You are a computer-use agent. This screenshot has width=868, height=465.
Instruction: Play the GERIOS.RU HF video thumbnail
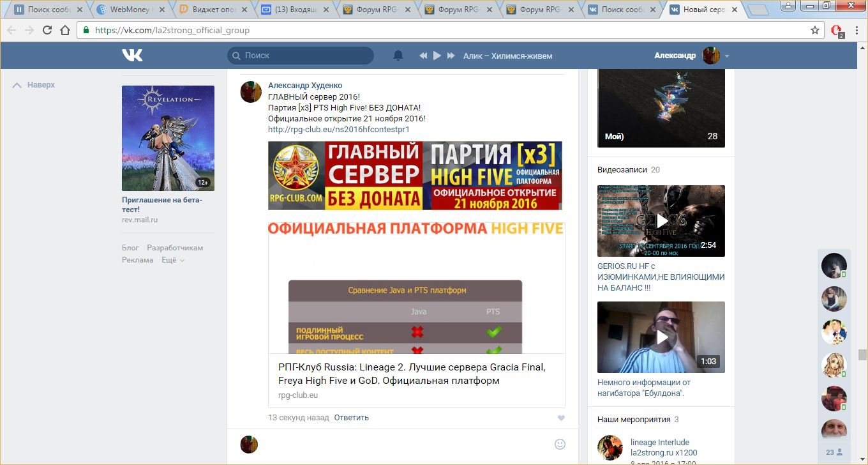click(x=661, y=221)
